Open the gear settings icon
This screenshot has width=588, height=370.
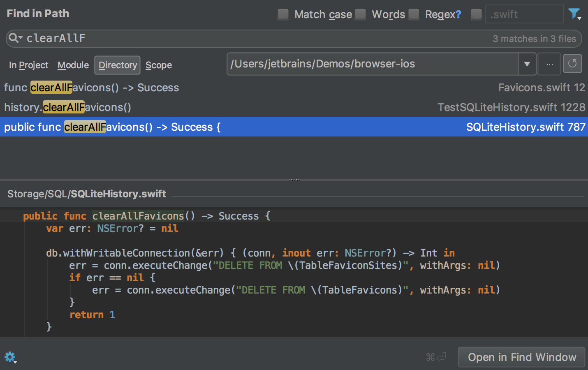coord(10,357)
